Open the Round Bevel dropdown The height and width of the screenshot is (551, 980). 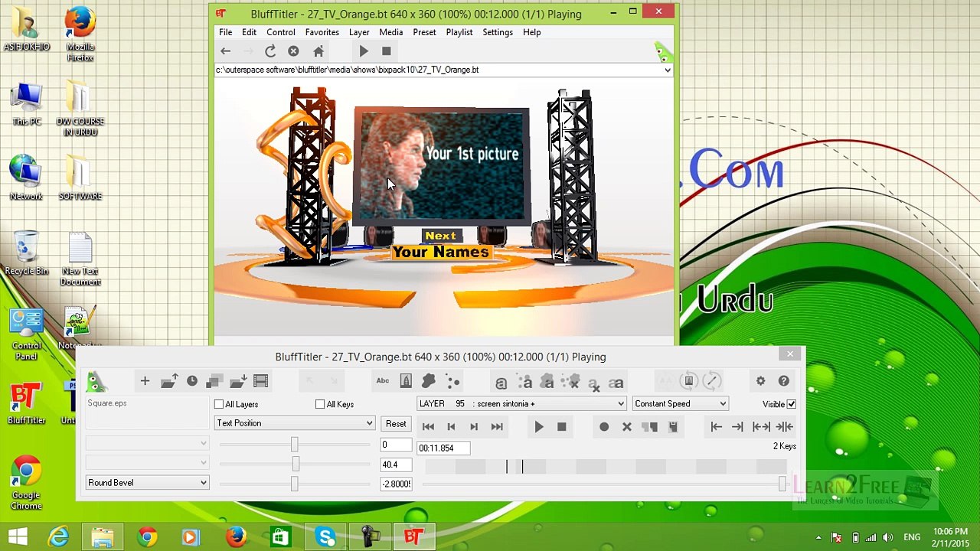[x=147, y=483]
